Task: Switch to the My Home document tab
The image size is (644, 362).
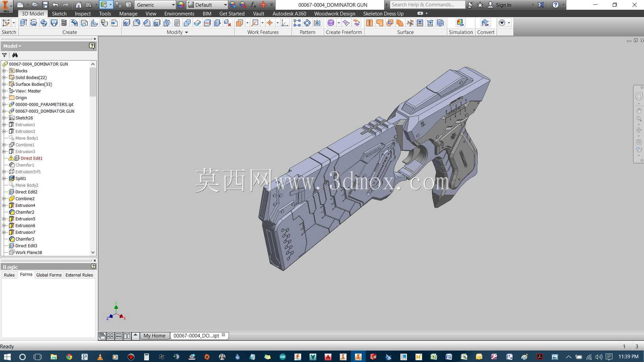Action: (x=154, y=336)
